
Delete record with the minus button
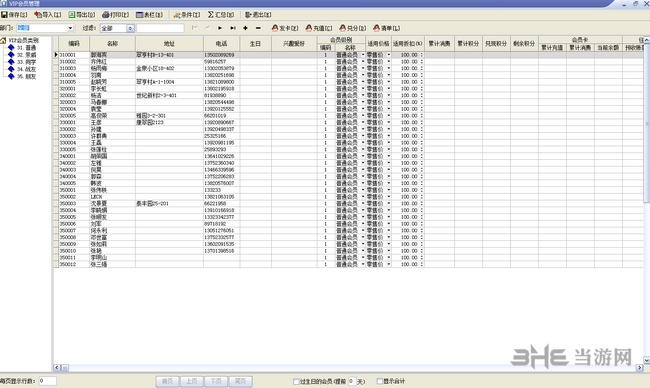click(258, 28)
